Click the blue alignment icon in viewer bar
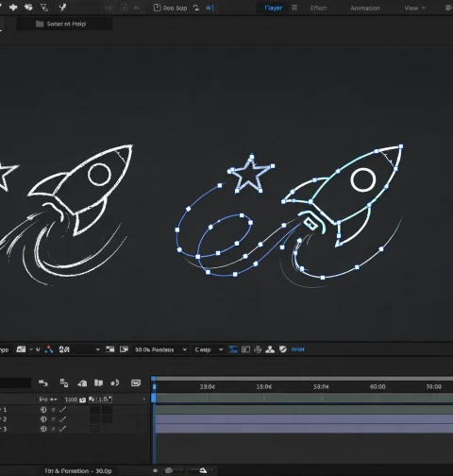This screenshot has width=453, height=476. pyautogui.click(x=233, y=349)
